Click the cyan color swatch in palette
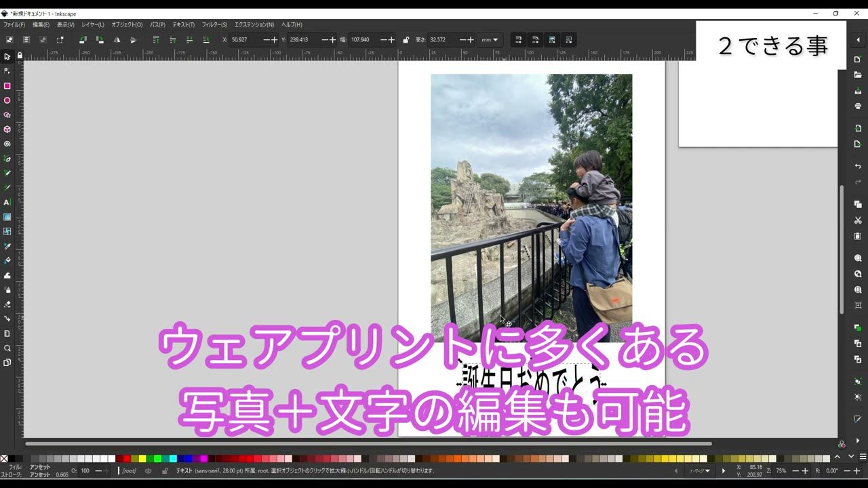Viewport: 868px width, 488px height. [x=173, y=458]
